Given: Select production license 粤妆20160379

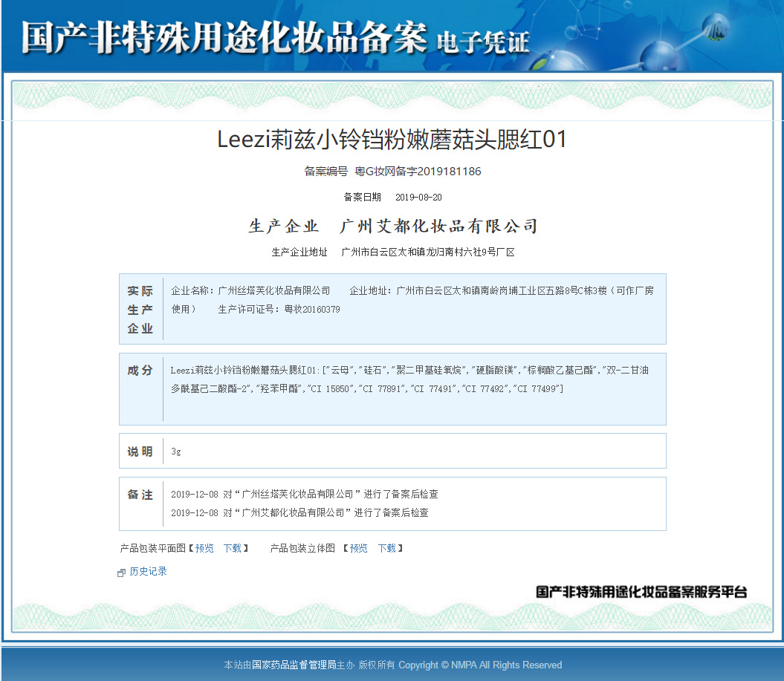Looking at the screenshot, I should [x=312, y=309].
